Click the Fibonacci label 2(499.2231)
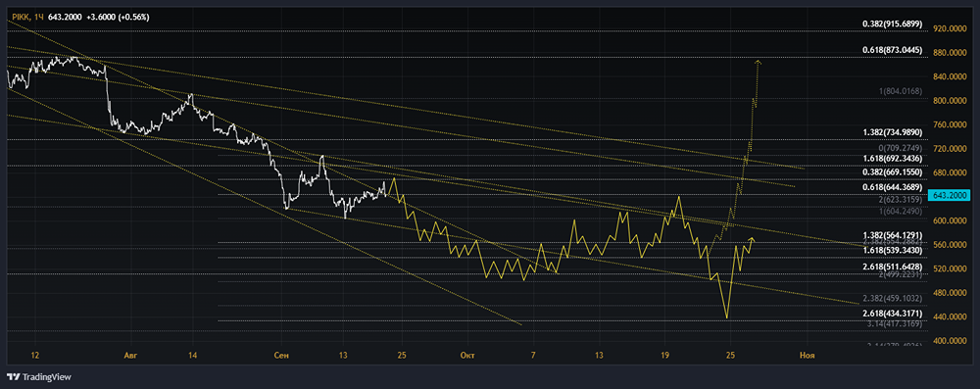The width and height of the screenshot is (980, 389). pos(901,274)
